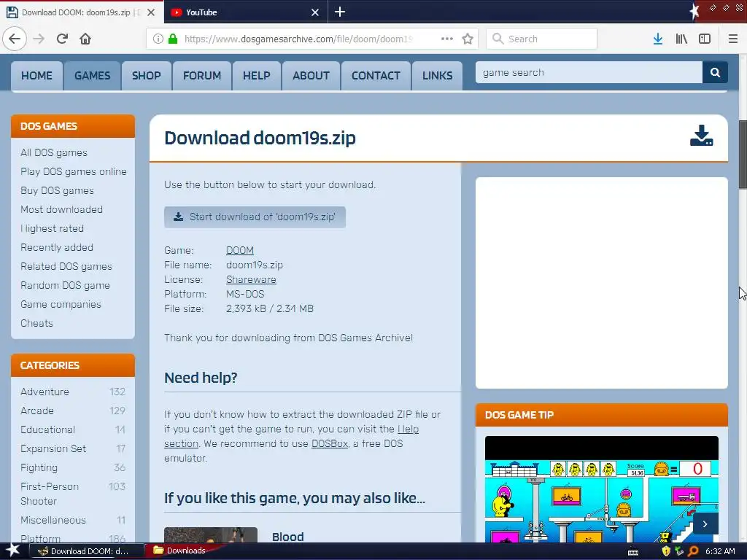Image resolution: width=747 pixels, height=560 pixels.
Task: View secure connection padlock details
Action: pos(173,39)
